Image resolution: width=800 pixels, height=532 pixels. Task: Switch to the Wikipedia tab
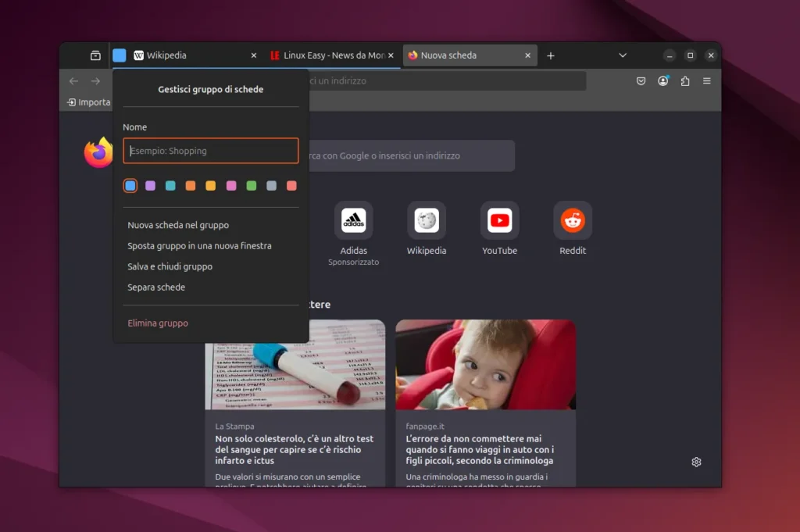point(196,55)
